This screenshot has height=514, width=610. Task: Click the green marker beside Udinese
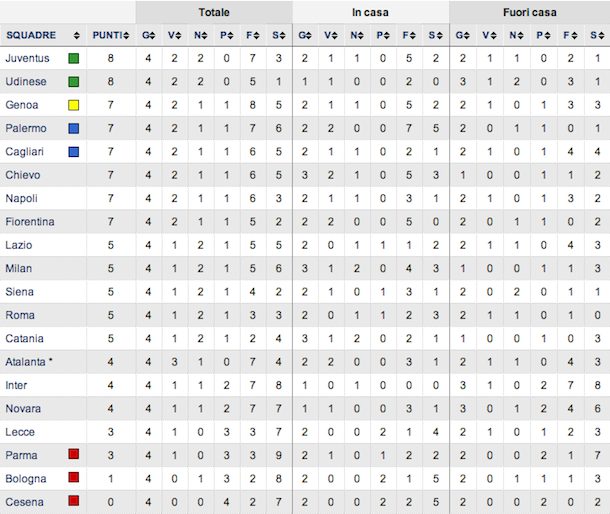click(74, 82)
